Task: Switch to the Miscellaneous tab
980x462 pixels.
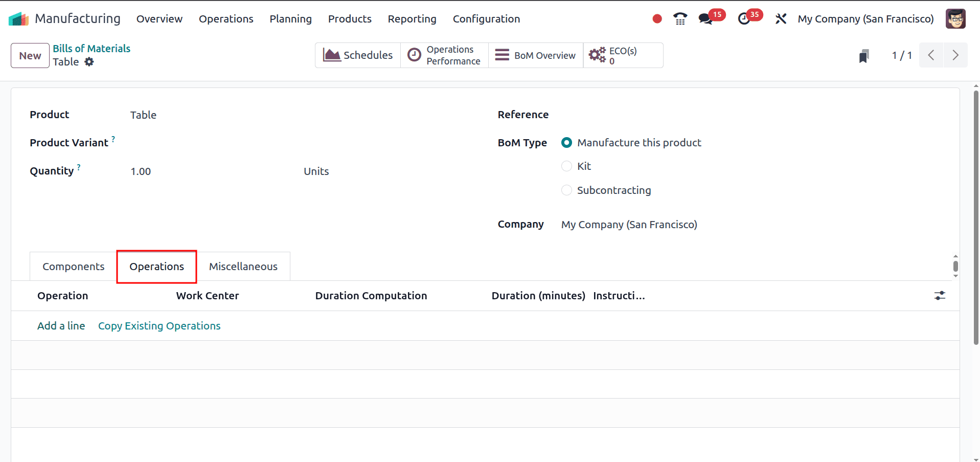Action: (x=243, y=266)
